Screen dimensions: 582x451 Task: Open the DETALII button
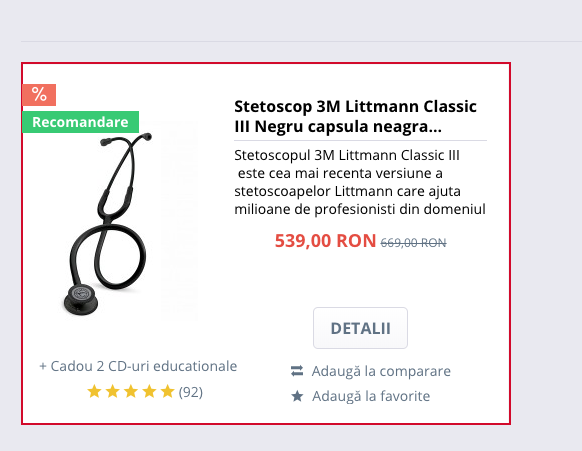tap(360, 328)
